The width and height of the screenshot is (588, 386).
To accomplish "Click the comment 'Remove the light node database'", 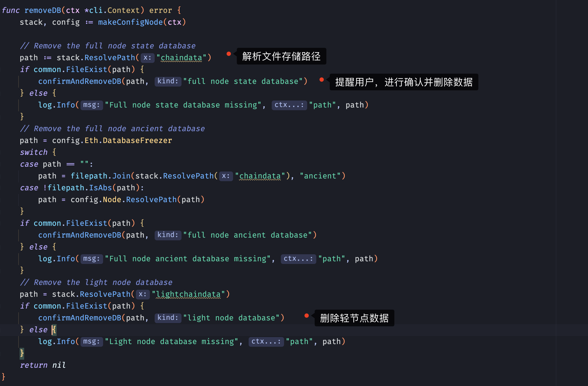I will [96, 283].
